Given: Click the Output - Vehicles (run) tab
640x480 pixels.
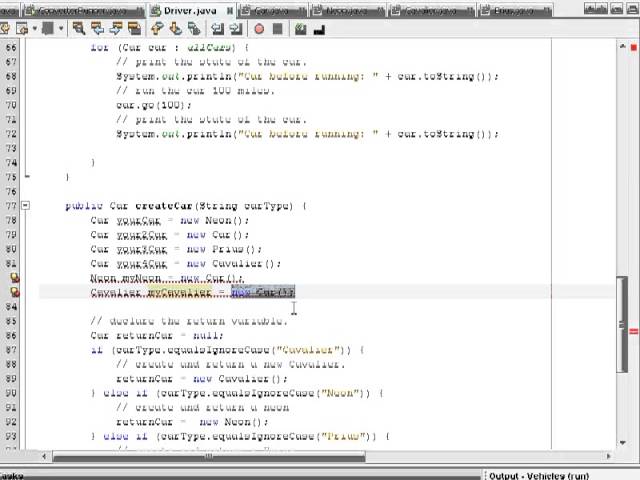Looking at the screenshot, I should pyautogui.click(x=539, y=476).
